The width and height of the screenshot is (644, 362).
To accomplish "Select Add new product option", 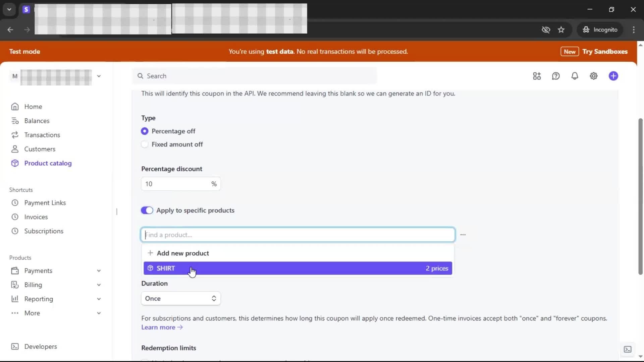I will [183, 253].
